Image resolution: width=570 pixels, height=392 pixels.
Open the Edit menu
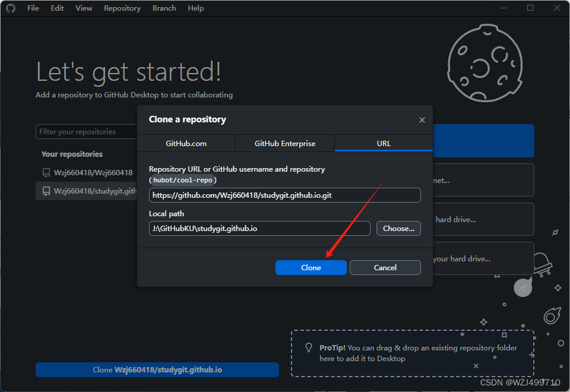tap(57, 8)
